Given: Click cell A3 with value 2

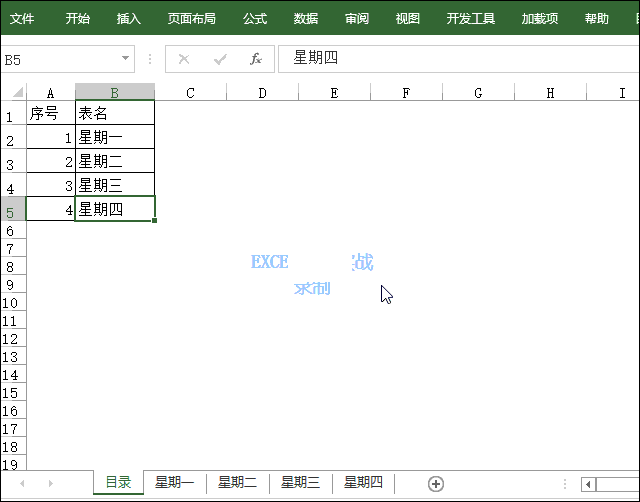Looking at the screenshot, I should [x=51, y=161].
